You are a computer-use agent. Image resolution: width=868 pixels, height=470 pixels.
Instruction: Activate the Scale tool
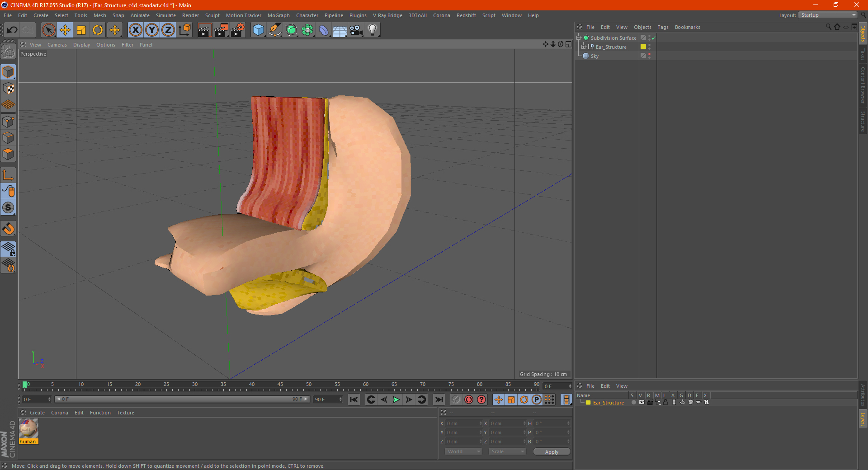tap(81, 30)
